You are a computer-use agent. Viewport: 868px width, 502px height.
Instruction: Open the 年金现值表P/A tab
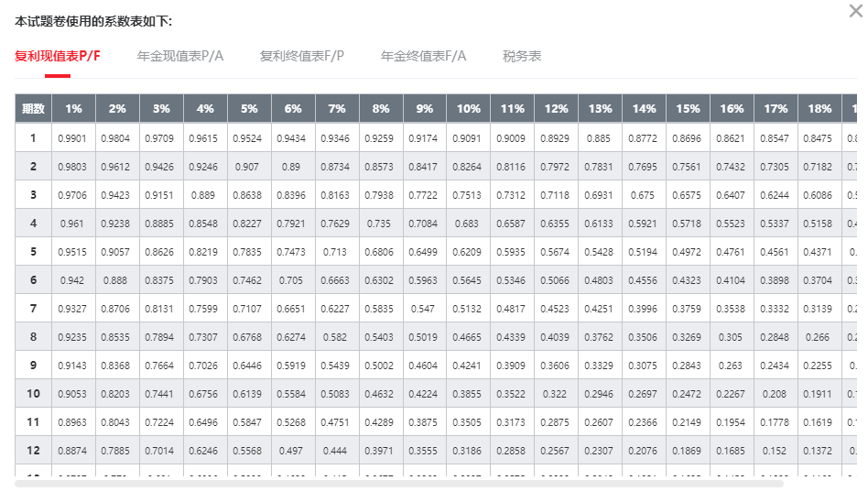180,56
